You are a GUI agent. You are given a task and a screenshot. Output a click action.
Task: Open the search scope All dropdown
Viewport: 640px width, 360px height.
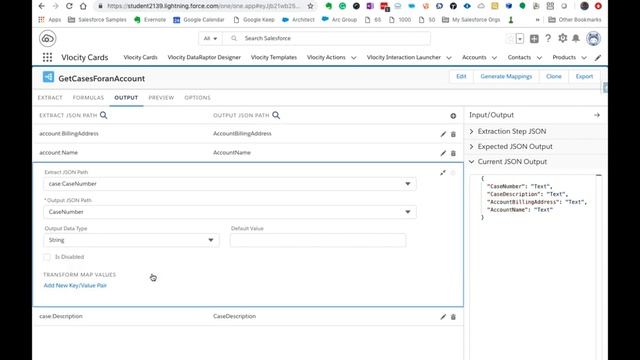click(x=210, y=38)
